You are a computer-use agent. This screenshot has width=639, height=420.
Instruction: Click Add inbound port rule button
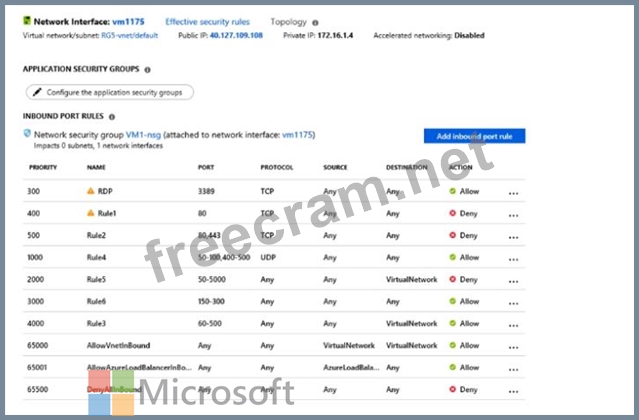474,136
